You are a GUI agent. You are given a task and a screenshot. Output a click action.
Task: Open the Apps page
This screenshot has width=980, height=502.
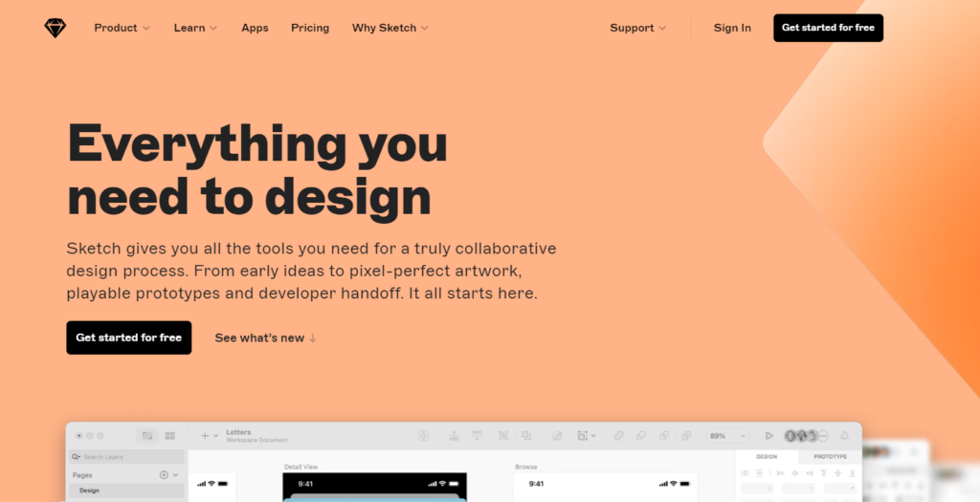[x=255, y=28]
